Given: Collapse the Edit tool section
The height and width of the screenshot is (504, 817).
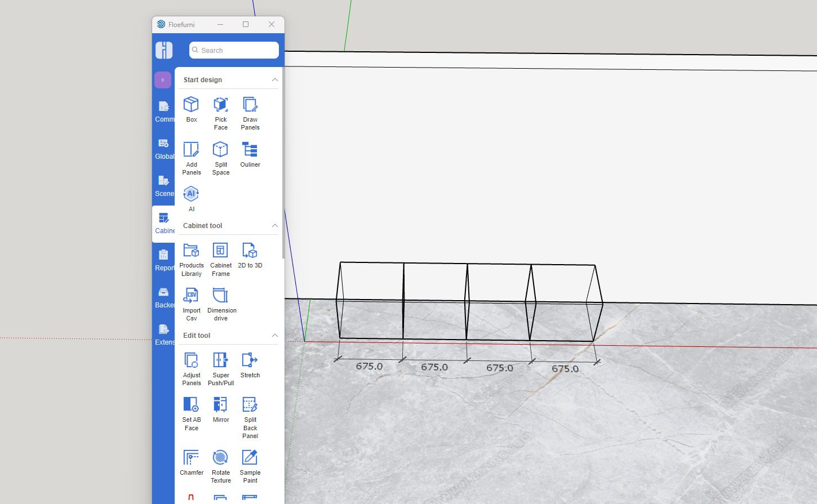Looking at the screenshot, I should point(274,336).
